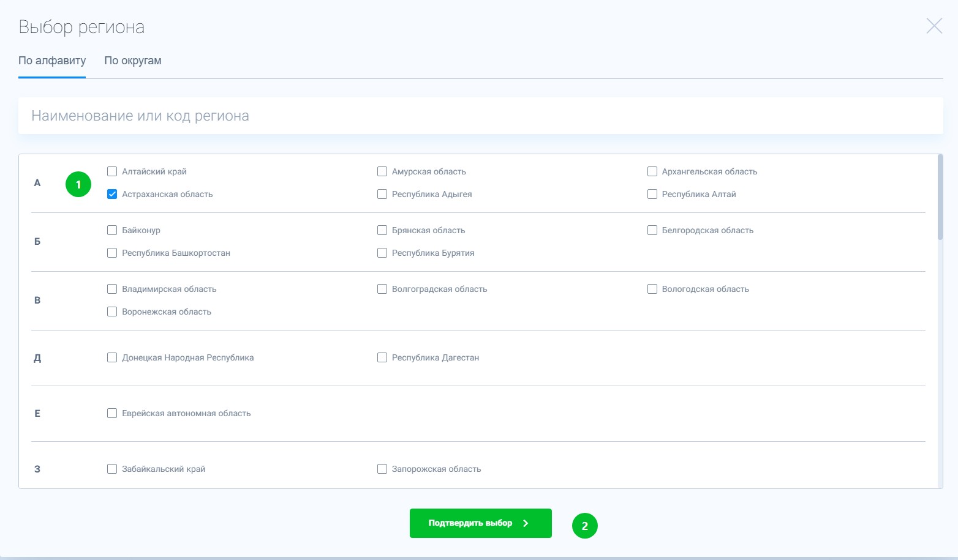This screenshot has height=560, width=958.
Task: Uncheck the Астраханская область checkbox
Action: pyautogui.click(x=112, y=194)
